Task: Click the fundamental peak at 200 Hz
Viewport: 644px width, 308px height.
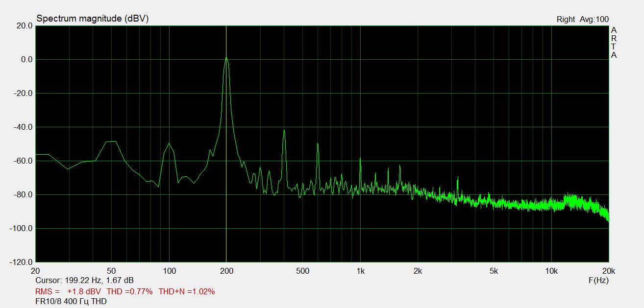Action: 226,58
